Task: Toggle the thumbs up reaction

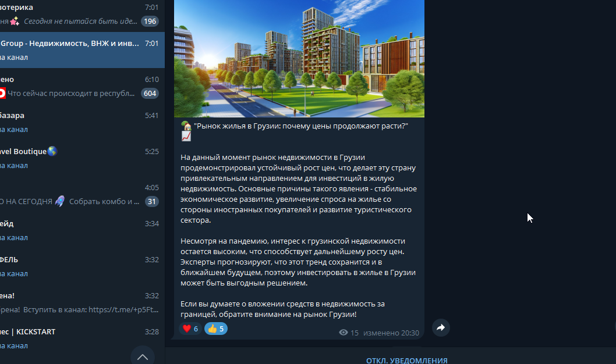Action: tap(215, 329)
